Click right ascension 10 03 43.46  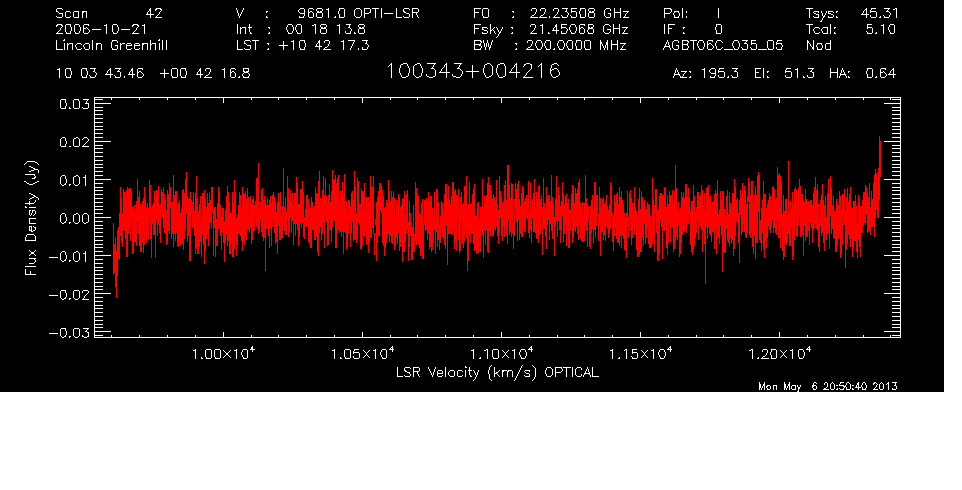100,74
